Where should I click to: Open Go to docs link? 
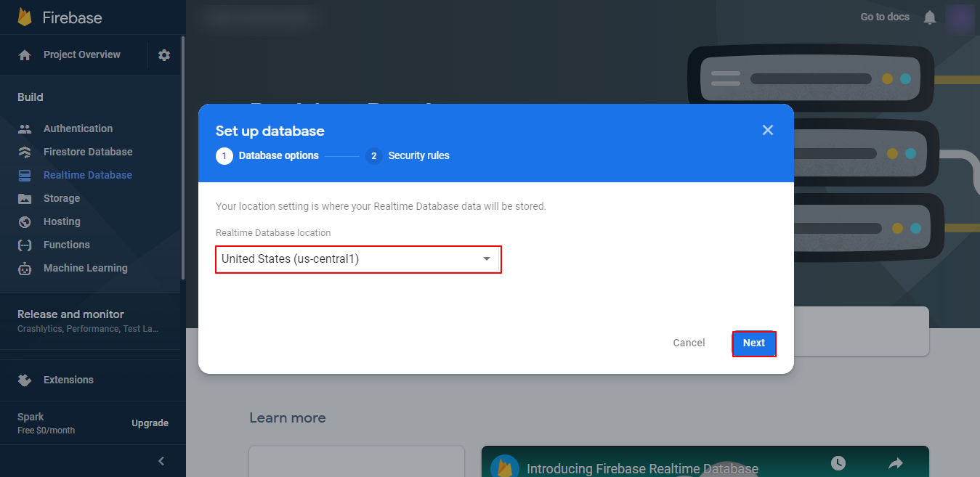pos(885,17)
